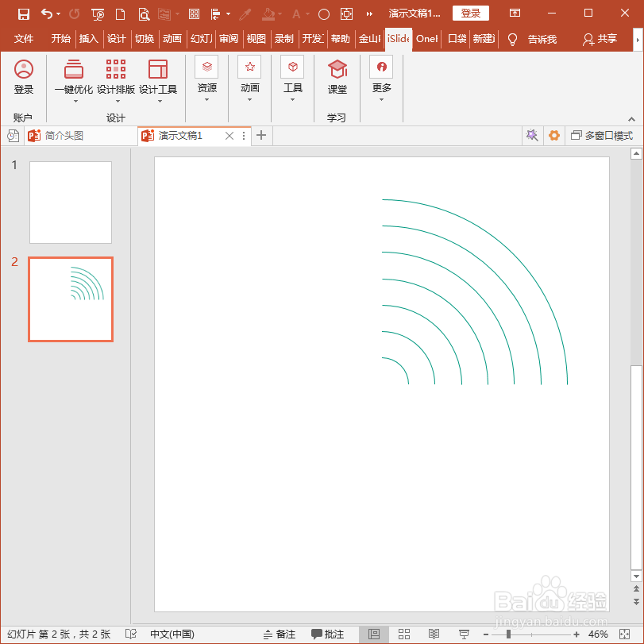The height and width of the screenshot is (644, 644).
Task: Close the 演示文稿1 document tab
Action: pos(229,136)
